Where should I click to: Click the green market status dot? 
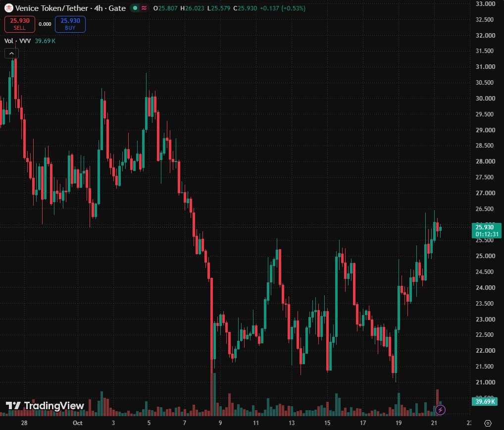point(135,8)
